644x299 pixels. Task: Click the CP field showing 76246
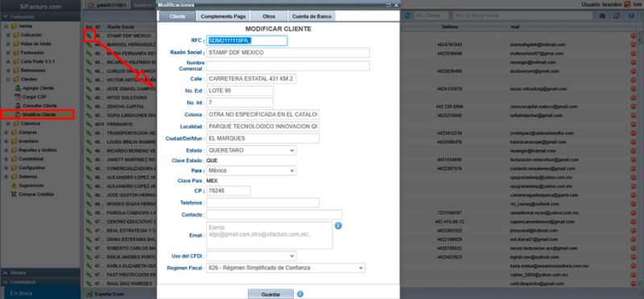229,190
